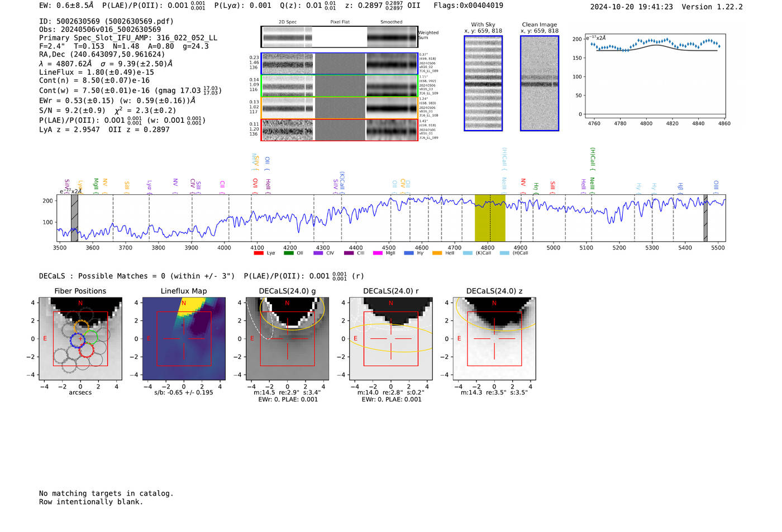Open the Lineflux Map panel
The height and width of the screenshot is (532, 782).
click(x=184, y=338)
